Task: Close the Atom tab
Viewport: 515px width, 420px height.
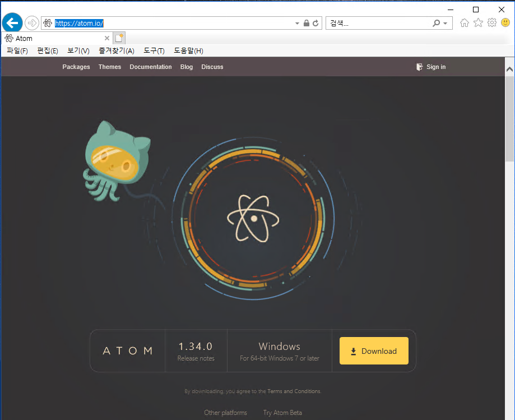Action: pos(107,38)
